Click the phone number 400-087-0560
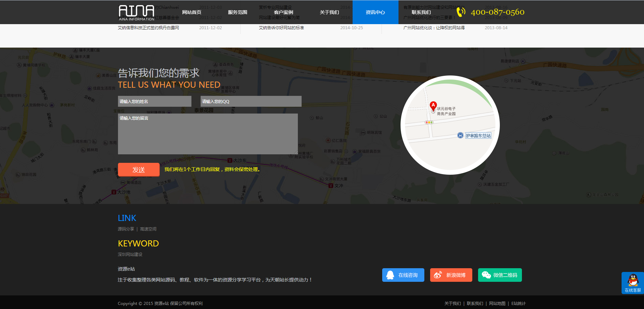 pos(497,12)
